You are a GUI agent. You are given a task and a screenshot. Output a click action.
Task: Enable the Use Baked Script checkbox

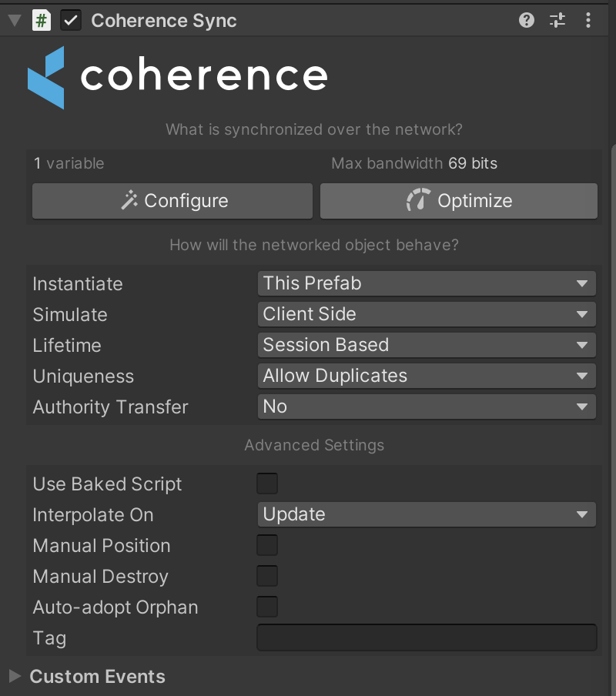[x=267, y=484]
